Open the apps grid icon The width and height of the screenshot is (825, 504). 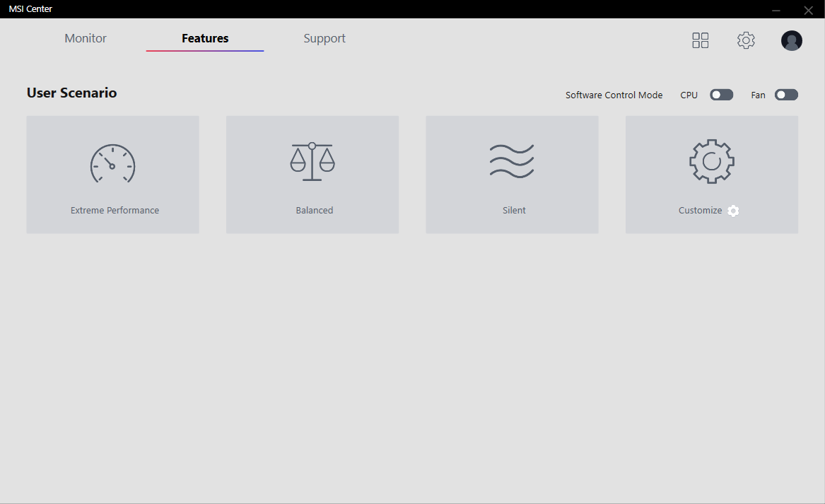[x=700, y=40]
